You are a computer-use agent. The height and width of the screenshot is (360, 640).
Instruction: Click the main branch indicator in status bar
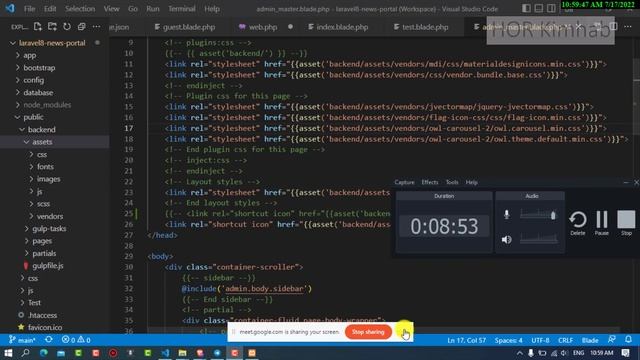[x=22, y=340]
